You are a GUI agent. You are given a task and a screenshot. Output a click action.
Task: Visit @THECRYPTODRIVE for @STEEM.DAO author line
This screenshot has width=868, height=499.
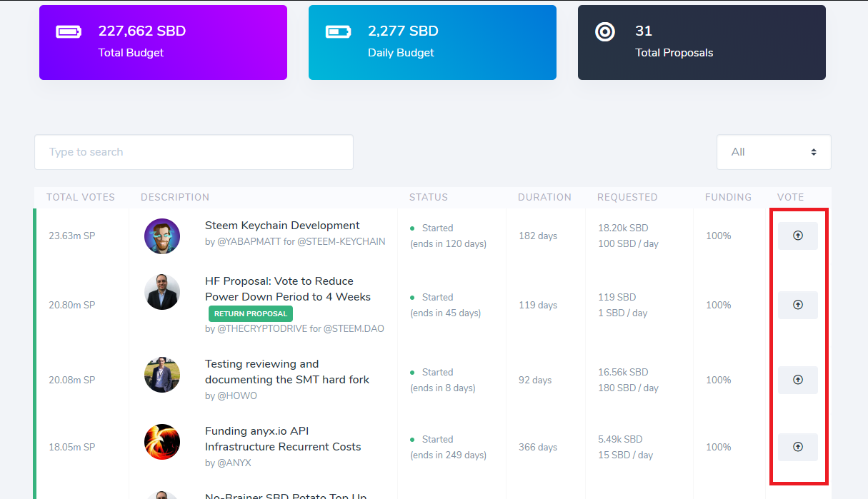pyautogui.click(x=294, y=329)
